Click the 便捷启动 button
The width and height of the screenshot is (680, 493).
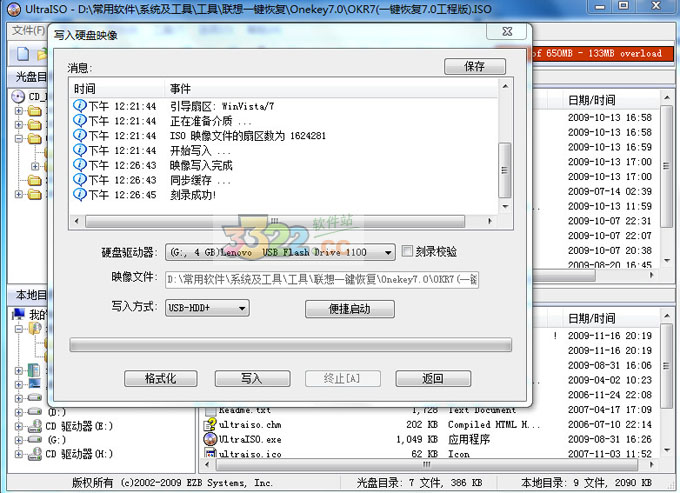(350, 309)
